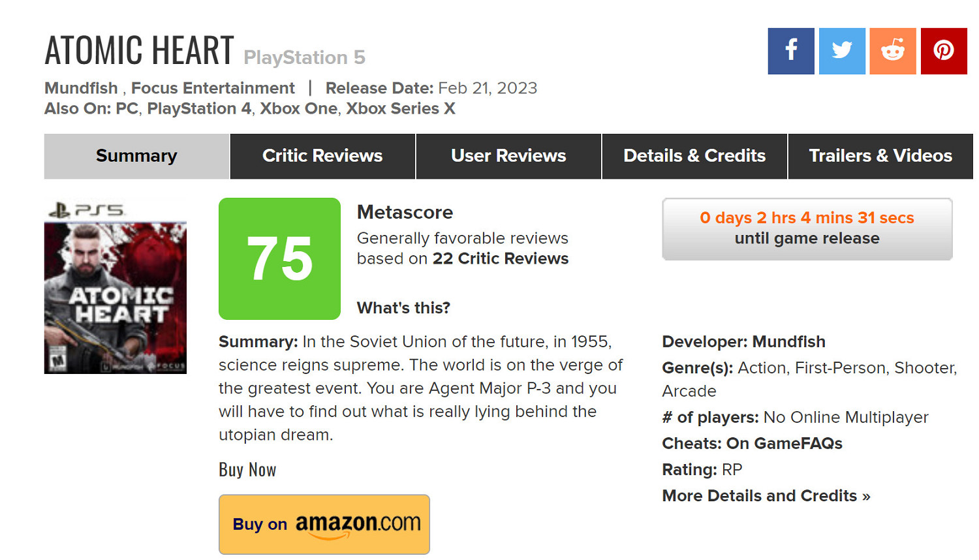Screen dimensions: 979x560
Task: Click the What's this? link
Action: tap(403, 308)
